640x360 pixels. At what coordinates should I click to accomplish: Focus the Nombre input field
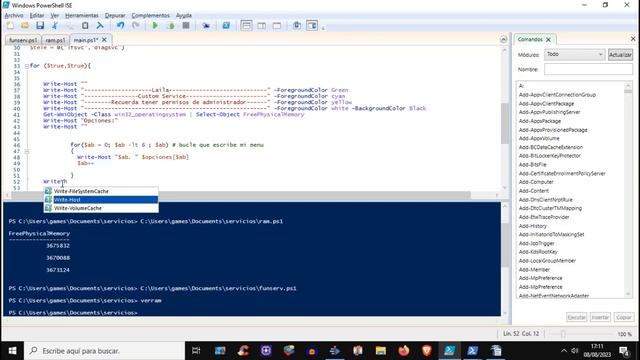click(x=588, y=69)
